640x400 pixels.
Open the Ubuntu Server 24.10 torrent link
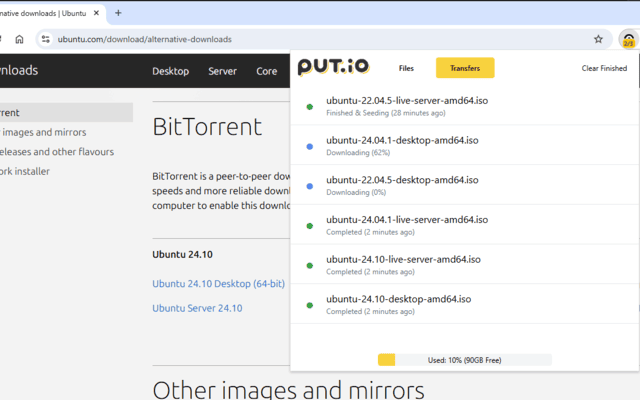(x=197, y=308)
